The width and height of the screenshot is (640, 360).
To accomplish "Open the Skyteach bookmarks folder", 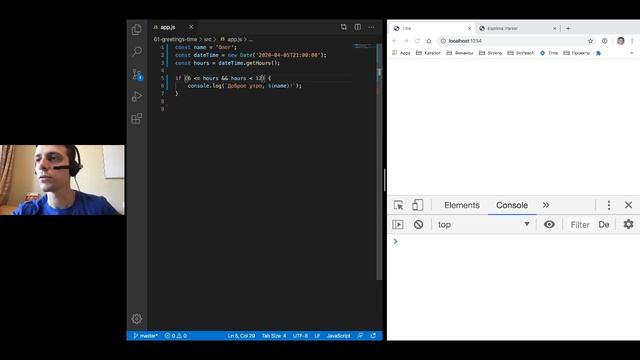I will (x=520, y=53).
